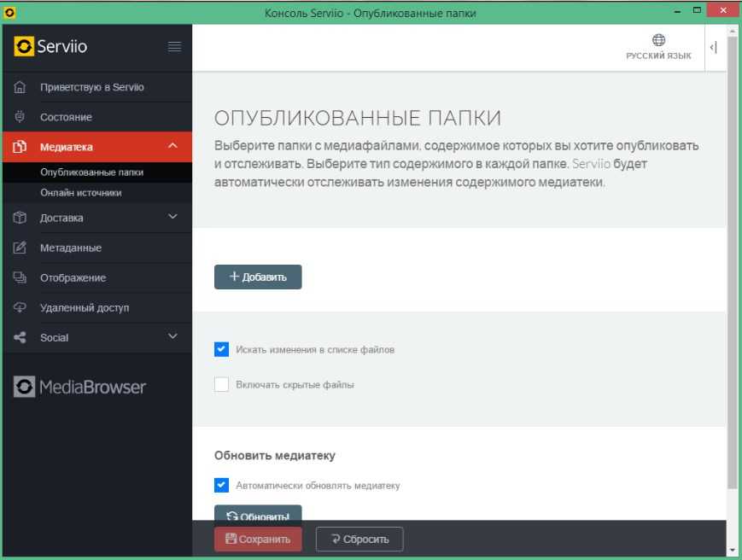The height and width of the screenshot is (560, 742).
Task: Click the hamburger menu icon beside Serviio
Action: coord(174,47)
